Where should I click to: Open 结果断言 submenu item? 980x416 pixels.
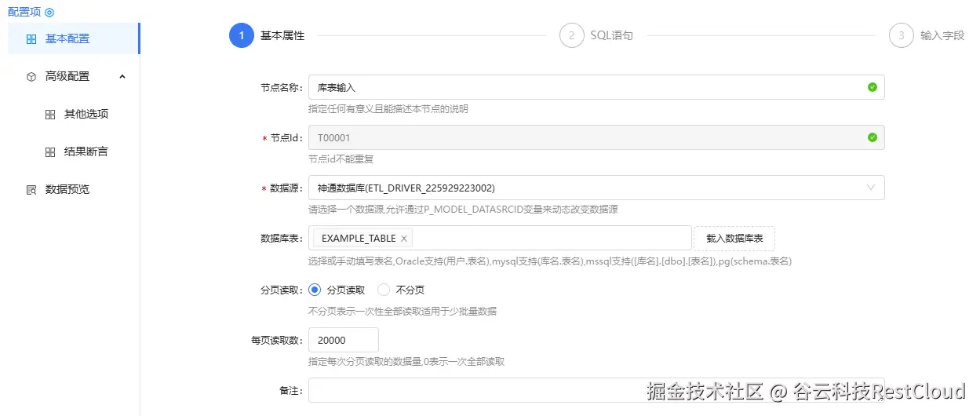[74, 151]
